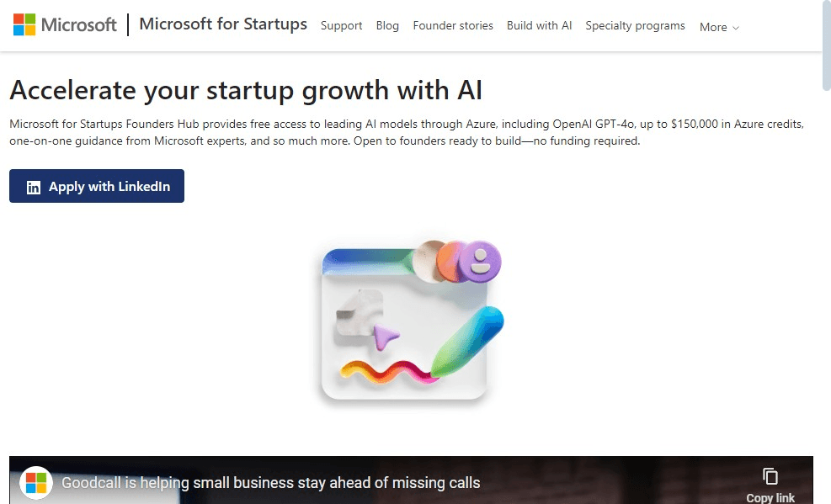Click the colorful four-square Microsoft icon top left
Viewport: 831px width, 504px height.
tap(23, 24)
